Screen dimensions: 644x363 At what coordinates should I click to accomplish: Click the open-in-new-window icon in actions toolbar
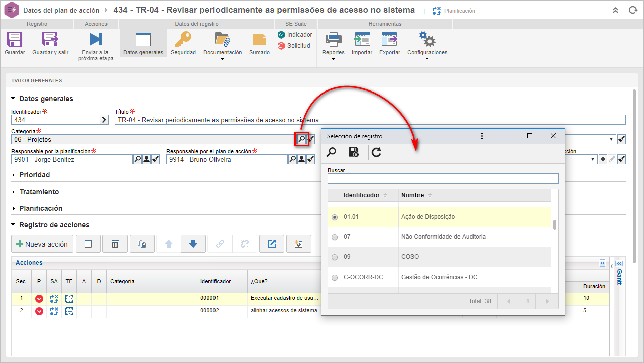[272, 244]
